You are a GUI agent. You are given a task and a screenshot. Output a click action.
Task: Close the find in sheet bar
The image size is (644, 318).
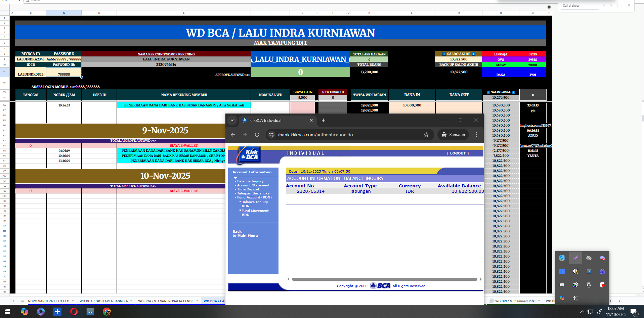629,5
